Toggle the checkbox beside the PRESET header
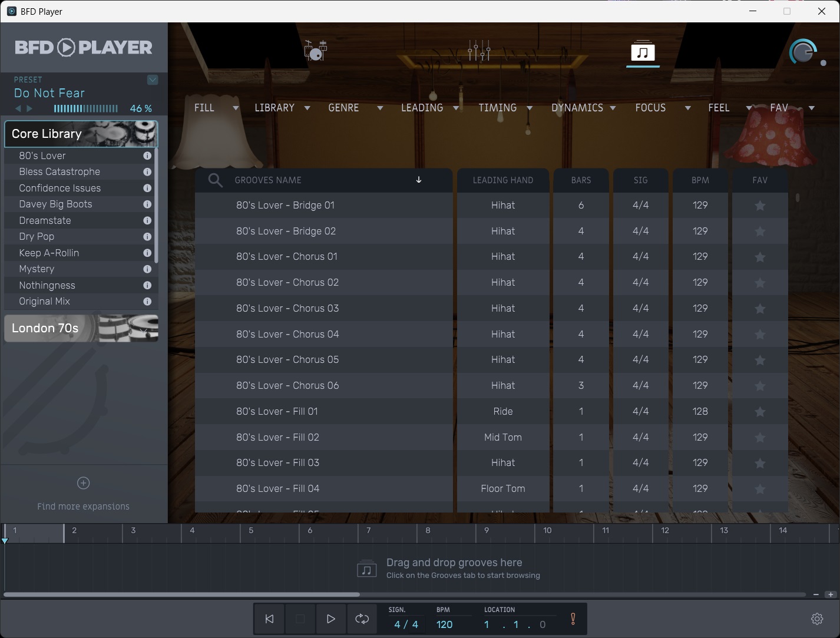 [x=153, y=80]
